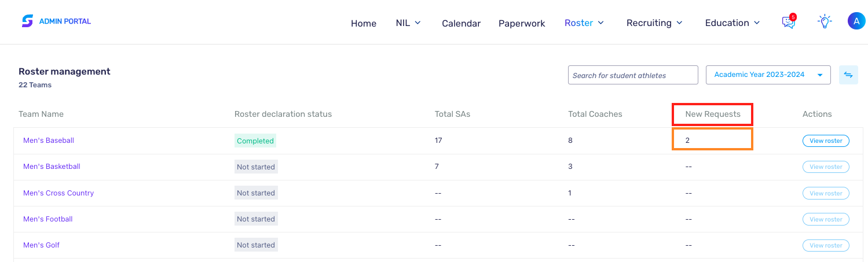View roster for Men's Baseball
868x262 pixels.
tap(826, 141)
